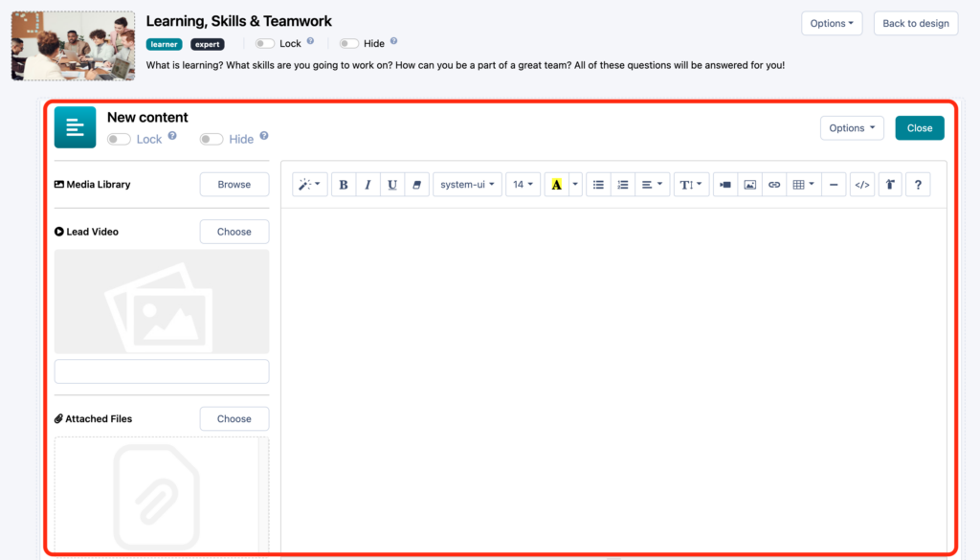Open code view with </> icon
The image size is (980, 560).
tap(861, 185)
